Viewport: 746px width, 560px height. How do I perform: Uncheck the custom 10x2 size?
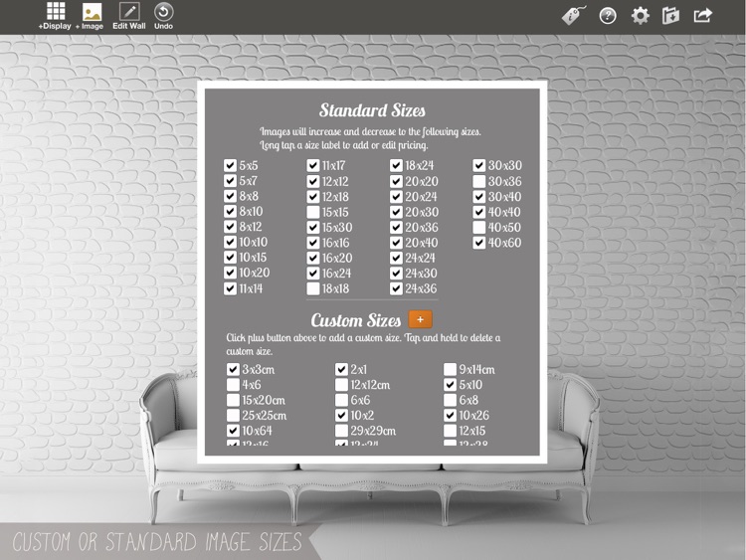341,416
